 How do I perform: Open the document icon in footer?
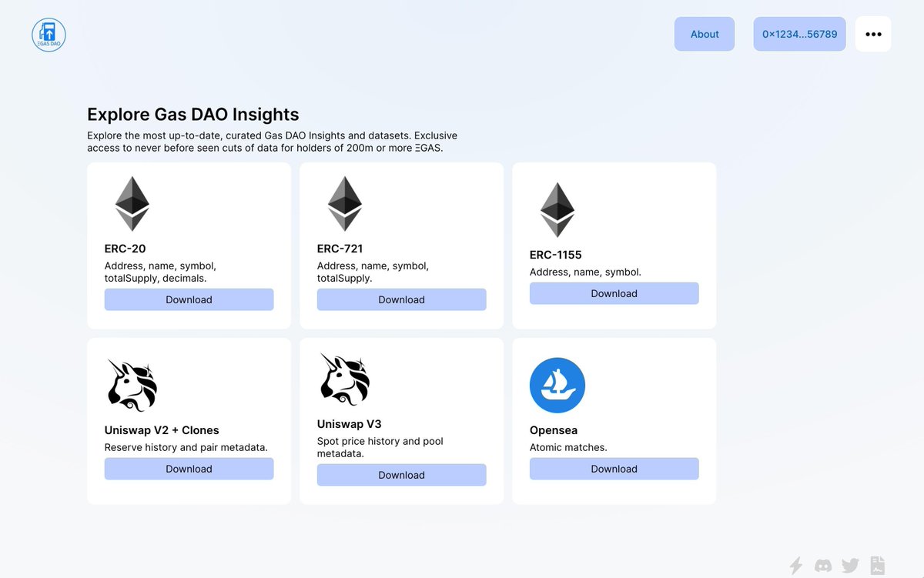(x=877, y=566)
